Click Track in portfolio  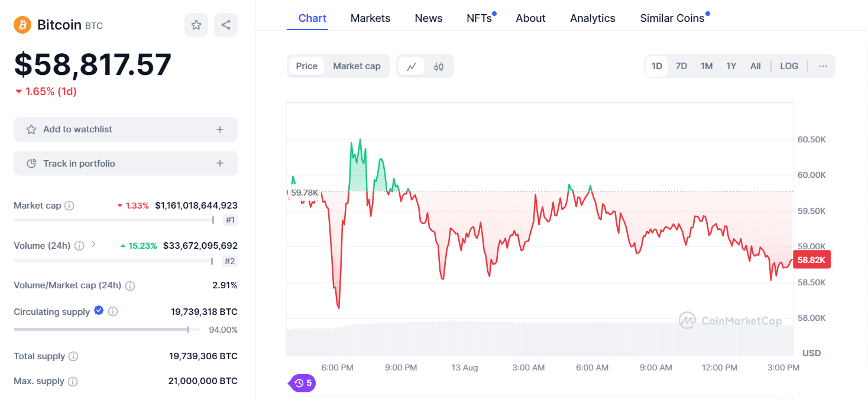(125, 162)
